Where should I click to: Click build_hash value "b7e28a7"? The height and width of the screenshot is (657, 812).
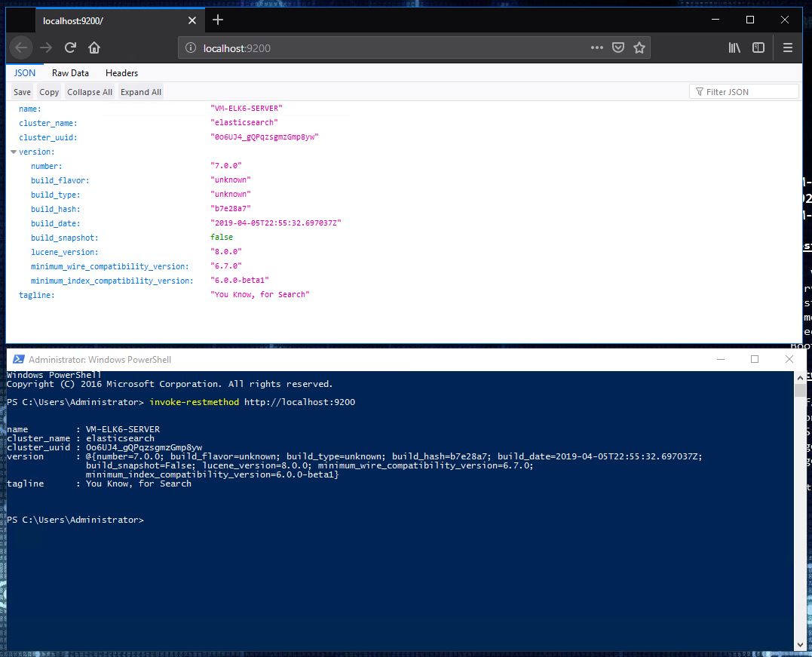tap(231, 208)
